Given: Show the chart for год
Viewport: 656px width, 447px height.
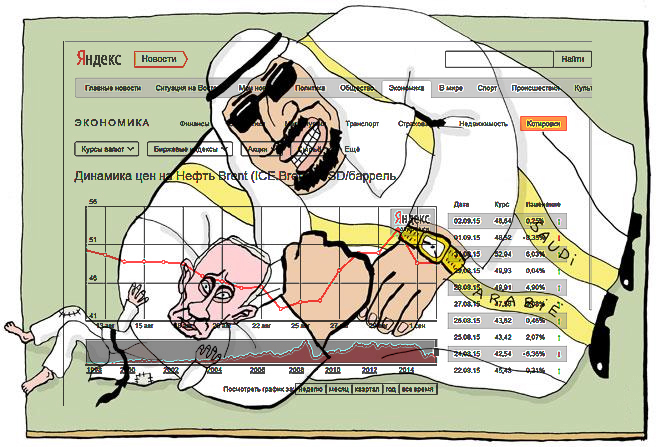Looking at the screenshot, I should pyautogui.click(x=391, y=389).
